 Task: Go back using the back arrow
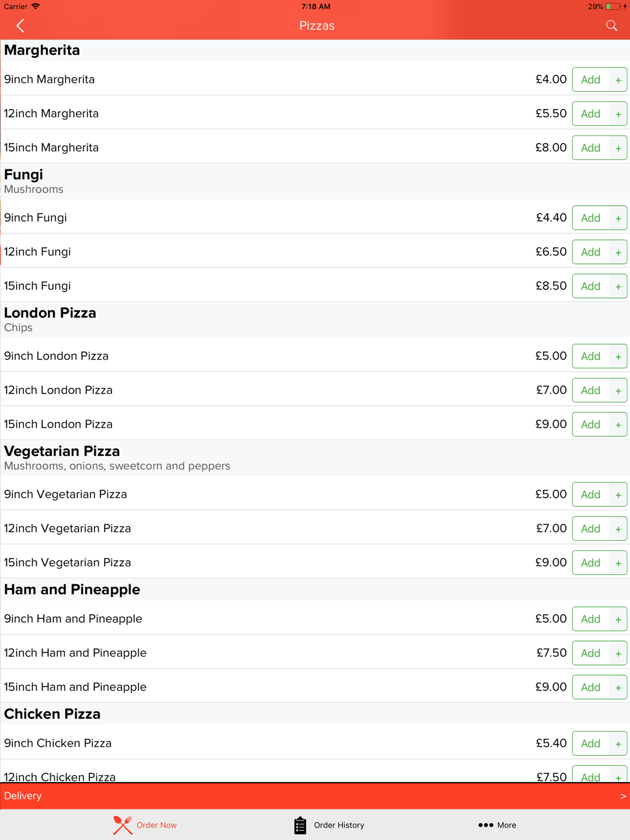pos(20,26)
